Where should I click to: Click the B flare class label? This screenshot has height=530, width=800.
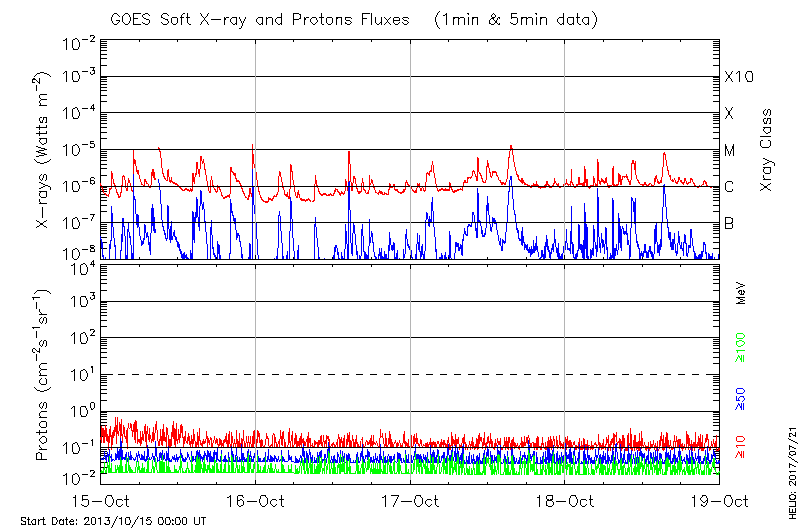729,223
